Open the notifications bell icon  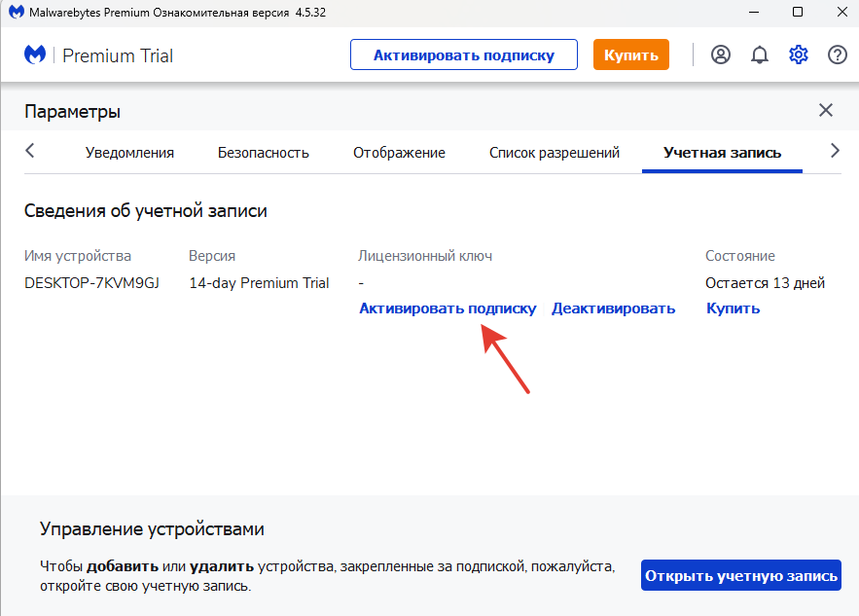click(x=760, y=54)
